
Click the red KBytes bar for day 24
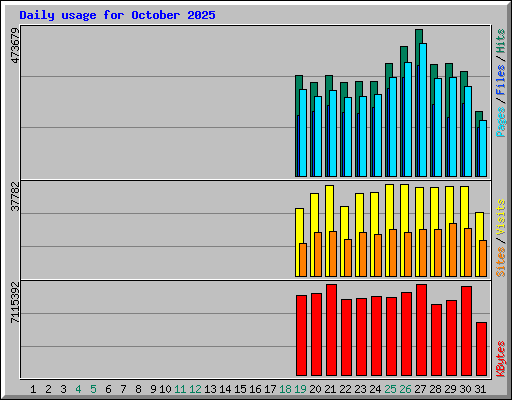coord(376,336)
